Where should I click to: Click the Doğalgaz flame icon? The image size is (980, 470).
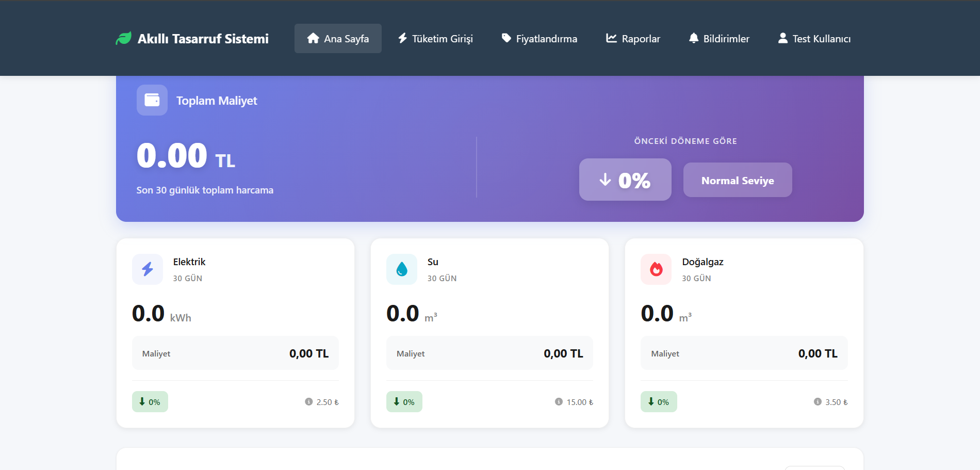656,269
